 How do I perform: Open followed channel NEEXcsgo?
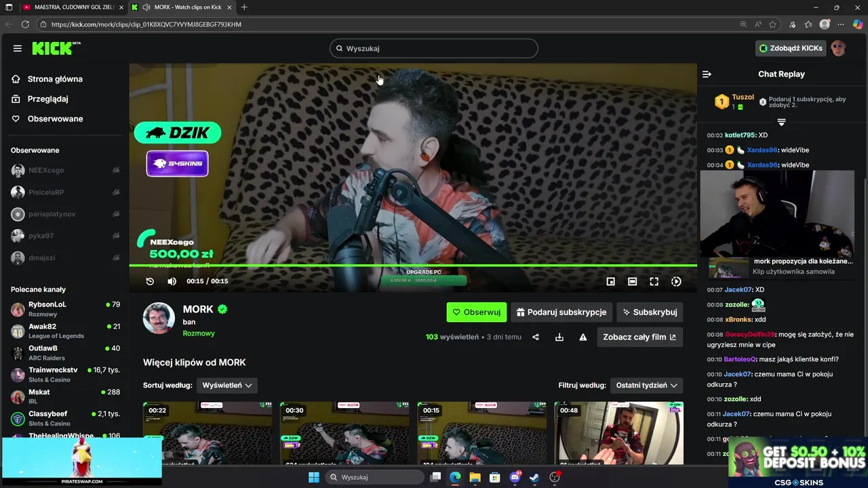pyautogui.click(x=65, y=170)
